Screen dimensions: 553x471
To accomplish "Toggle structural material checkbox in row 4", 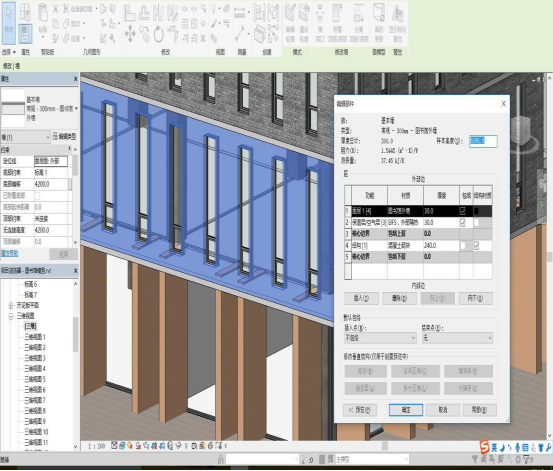I will point(476,246).
